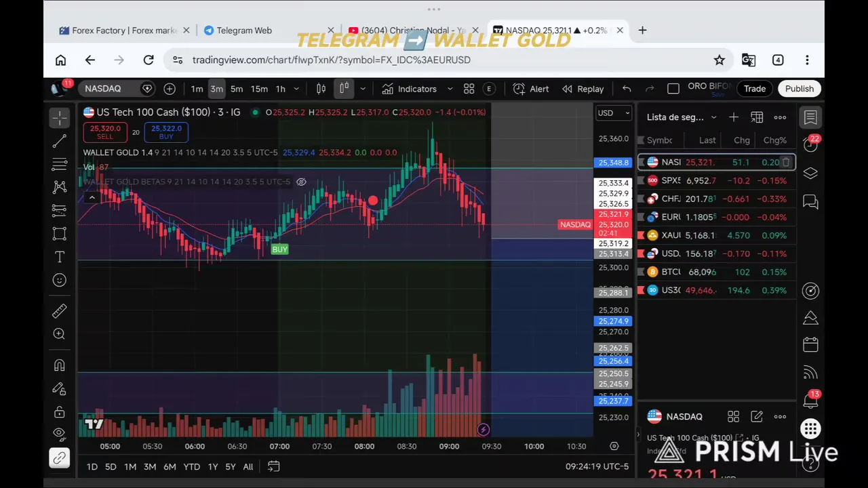Open the USD currency dropdown
Screen dimensions: 868x488
point(614,113)
